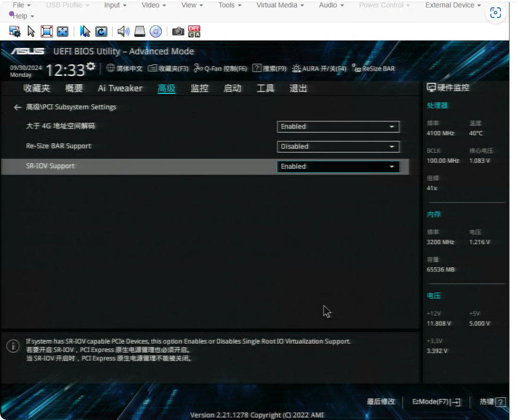Open the Video menu
The width and height of the screenshot is (518, 420).
tap(154, 5)
